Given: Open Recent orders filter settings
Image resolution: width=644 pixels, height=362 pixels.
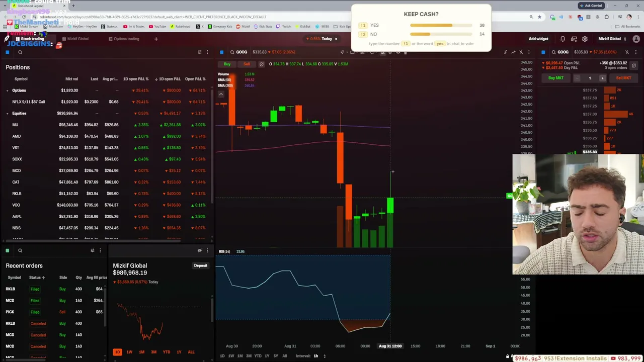Looking at the screenshot, I should click(93, 250).
